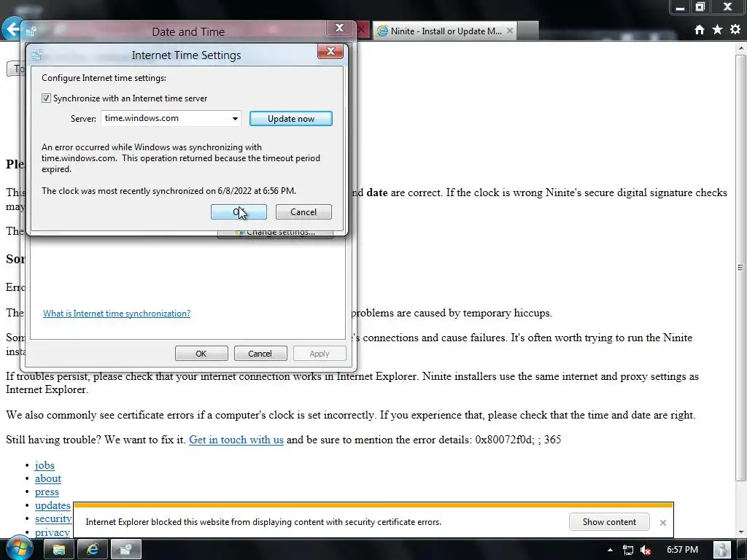Click Change settings in Date and Time

(x=275, y=233)
